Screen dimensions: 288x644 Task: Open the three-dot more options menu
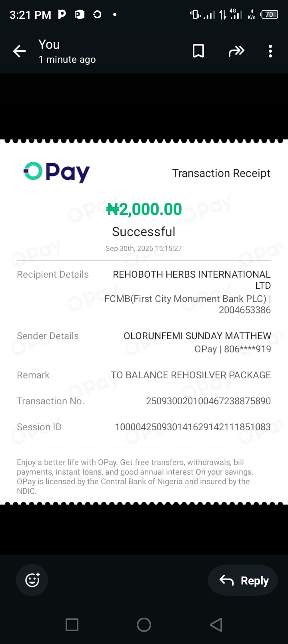pyautogui.click(x=270, y=51)
